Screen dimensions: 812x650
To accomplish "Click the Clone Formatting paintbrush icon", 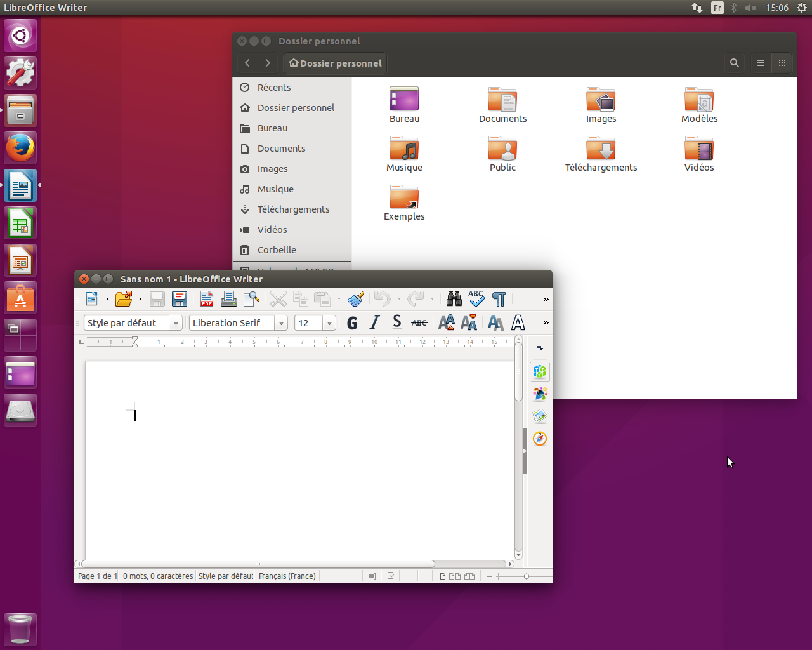I will pyautogui.click(x=356, y=299).
